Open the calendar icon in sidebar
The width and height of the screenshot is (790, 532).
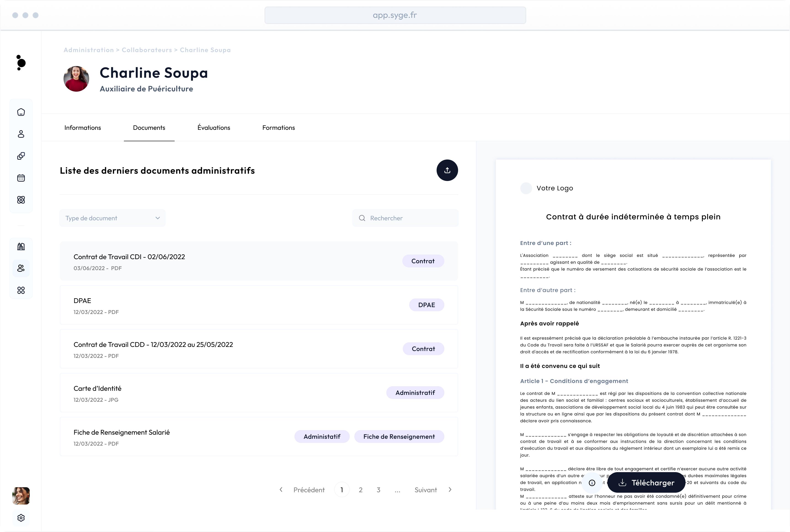(21, 178)
